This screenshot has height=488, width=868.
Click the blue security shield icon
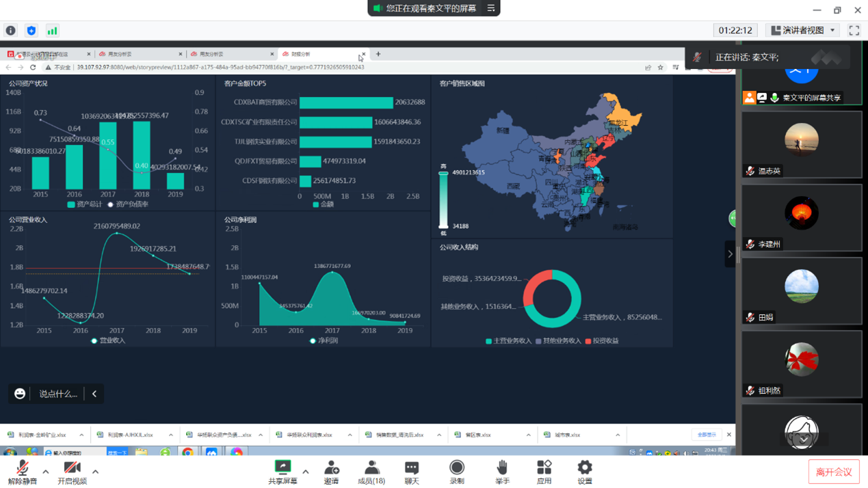click(x=31, y=30)
